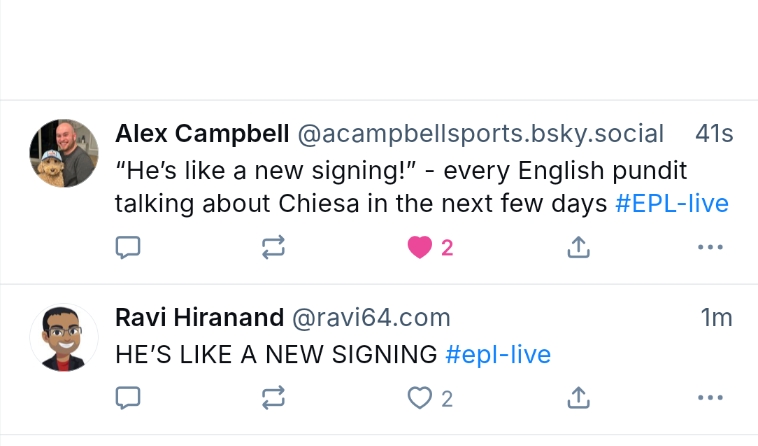Reply to Ravi Hiranand's post

click(128, 398)
